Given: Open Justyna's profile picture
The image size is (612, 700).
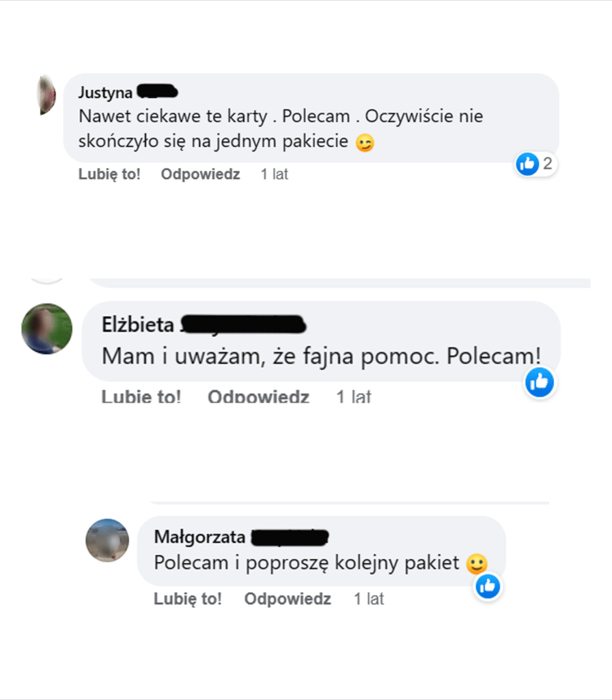Looking at the screenshot, I should (46, 95).
